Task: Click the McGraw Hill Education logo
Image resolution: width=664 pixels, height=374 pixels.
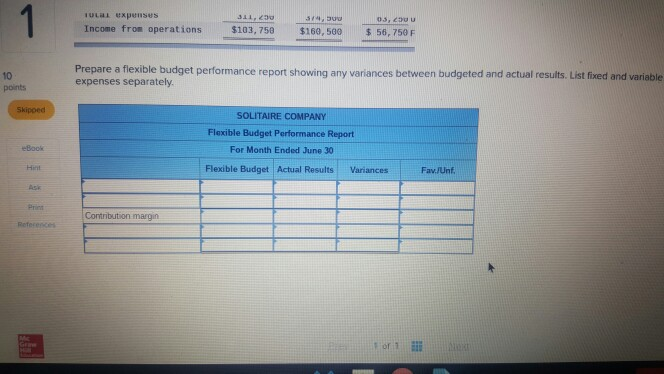Action: click(x=30, y=346)
